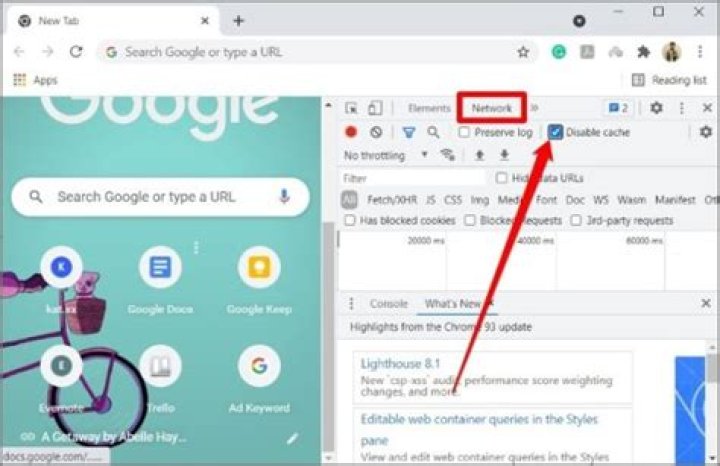Toggle the device toolbar icon
Screen dimensions: 720x466
coord(375,108)
